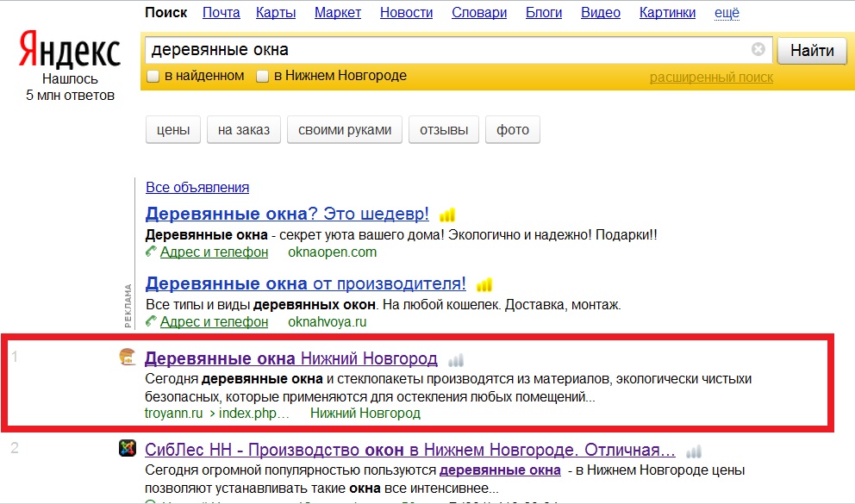
Task: Click phone icon beside oknaopen.com address link
Action: pos(151,252)
